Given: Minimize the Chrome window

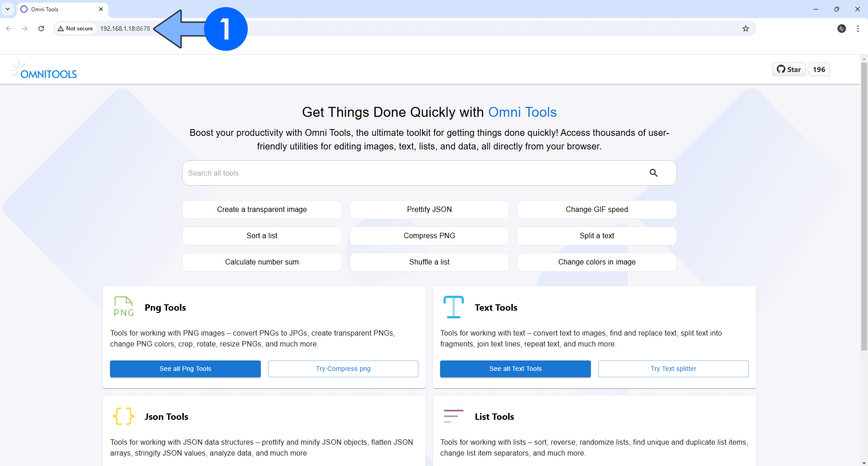Looking at the screenshot, I should 815,9.
